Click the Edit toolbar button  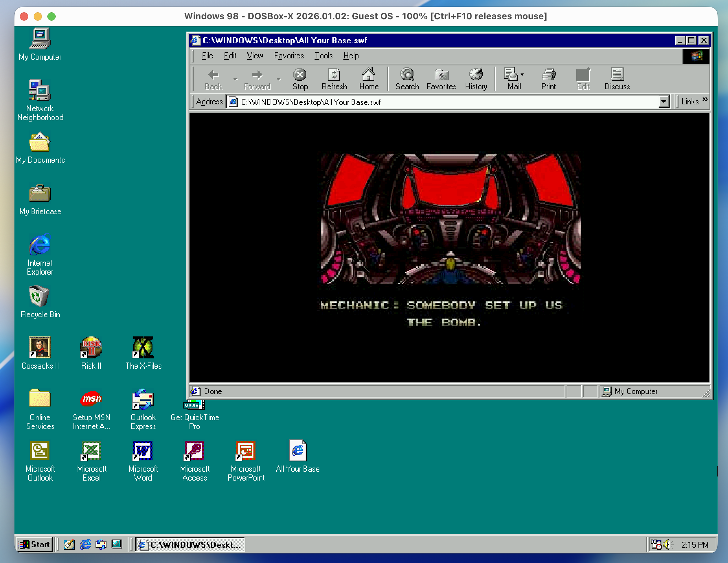[x=583, y=79]
